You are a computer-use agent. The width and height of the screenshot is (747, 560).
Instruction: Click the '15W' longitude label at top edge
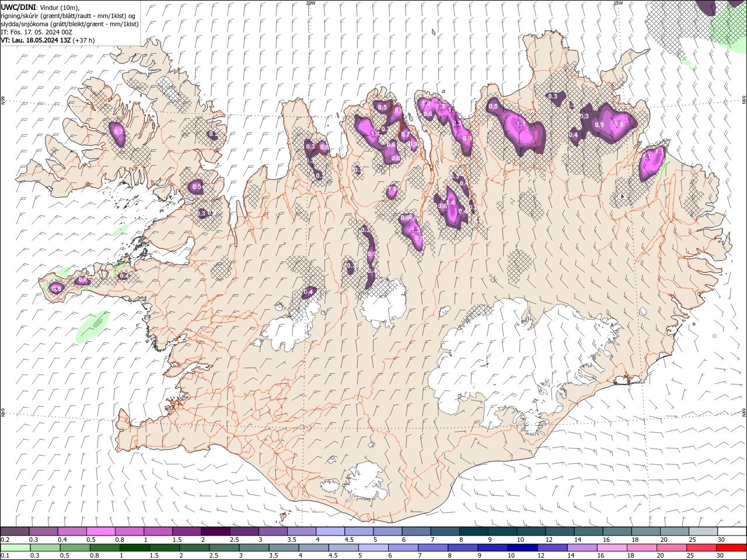pos(618,3)
